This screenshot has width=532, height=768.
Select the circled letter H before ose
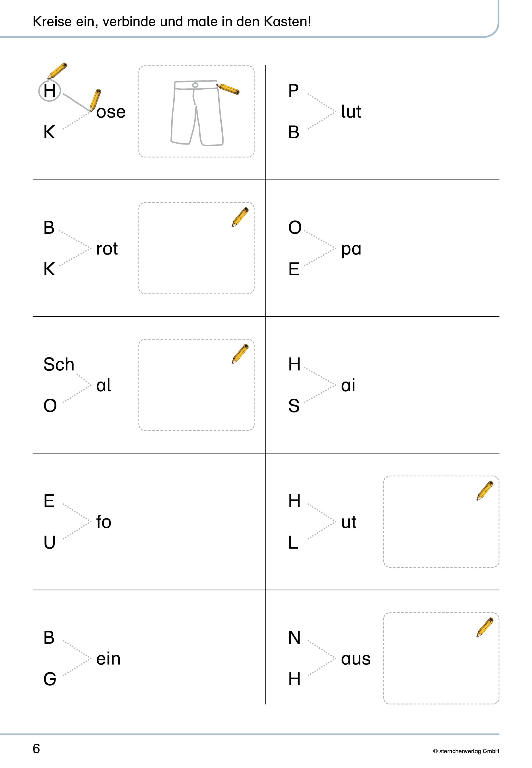point(50,91)
